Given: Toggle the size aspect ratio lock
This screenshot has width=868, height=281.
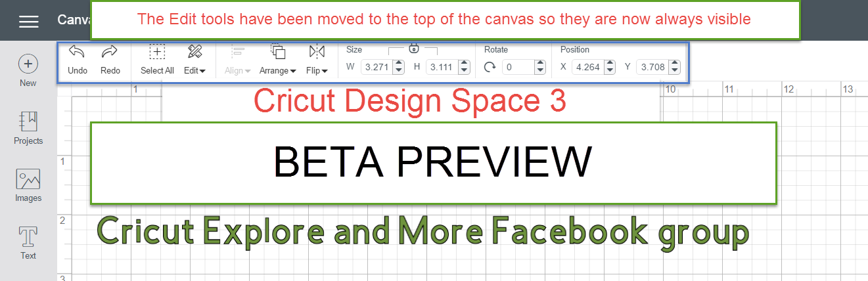Looking at the screenshot, I should (413, 48).
